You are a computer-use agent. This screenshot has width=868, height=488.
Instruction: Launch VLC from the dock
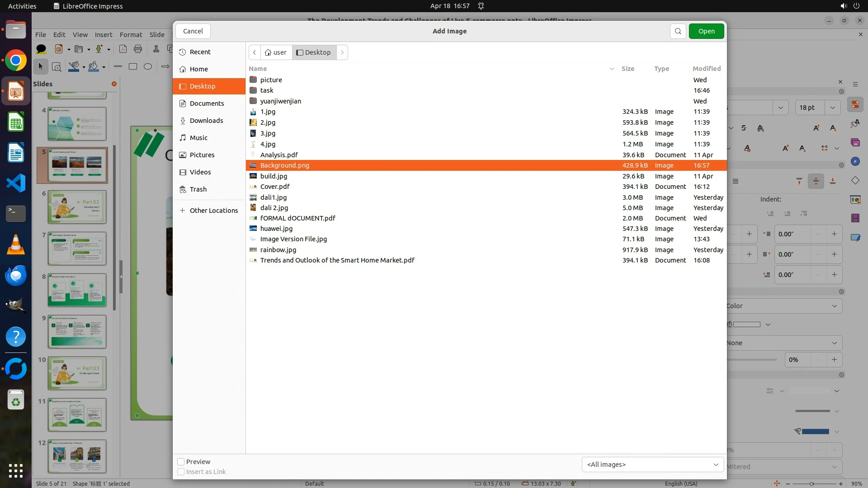point(16,244)
